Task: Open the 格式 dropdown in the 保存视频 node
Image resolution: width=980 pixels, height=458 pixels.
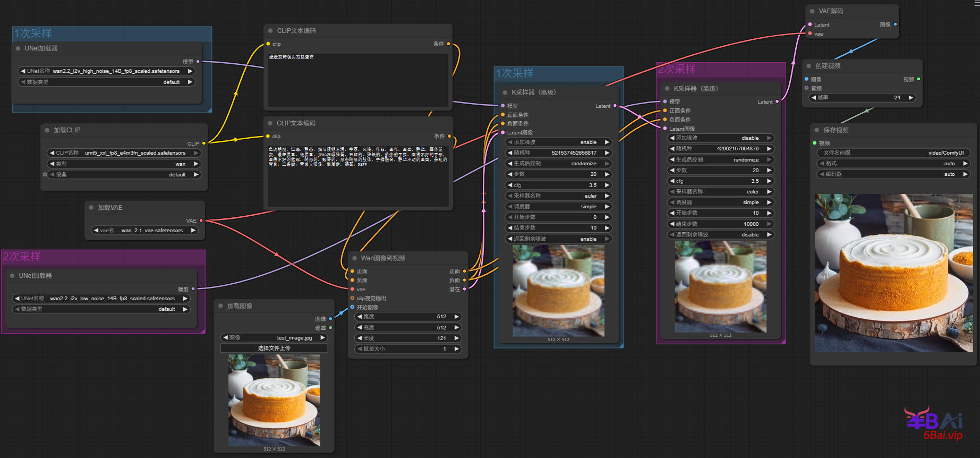Action: (893, 164)
